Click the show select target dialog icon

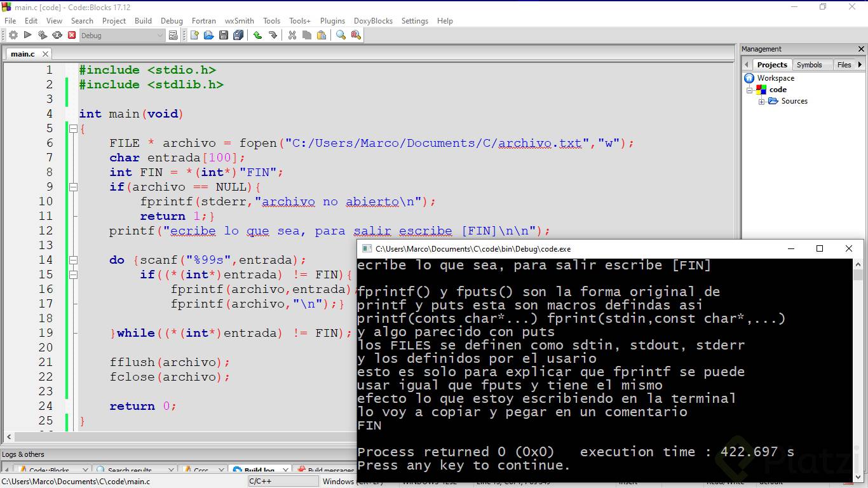click(x=173, y=36)
